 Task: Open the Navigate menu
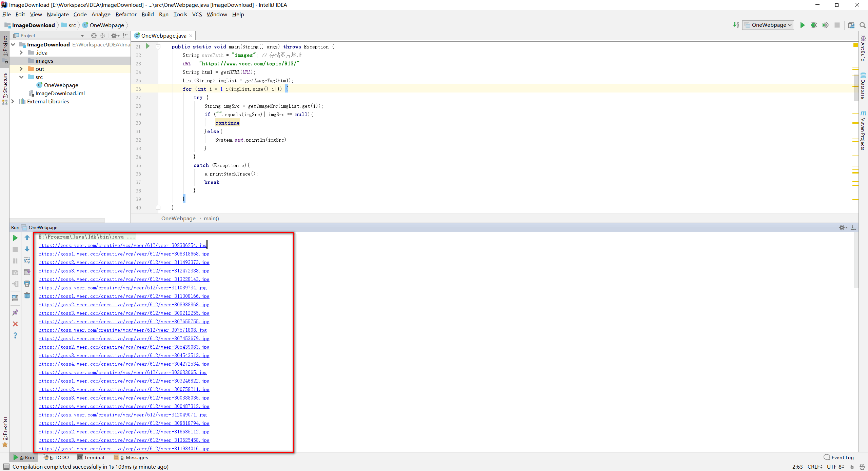58,14
